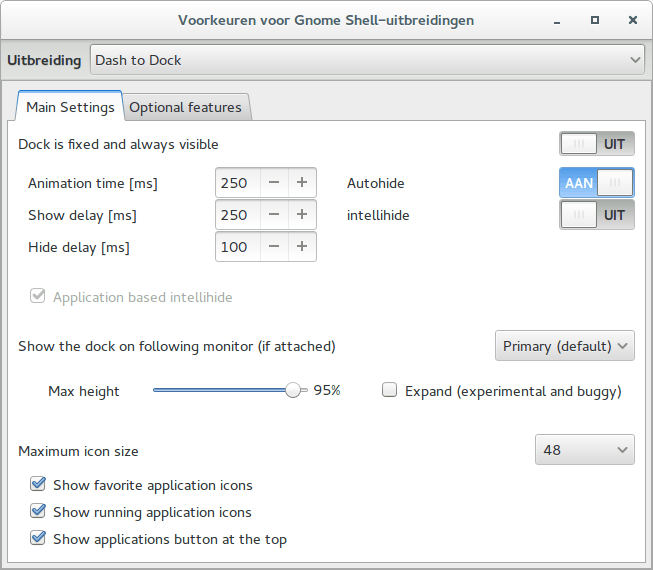653x570 pixels.
Task: Increase Show delay with plus button
Action: click(x=302, y=214)
